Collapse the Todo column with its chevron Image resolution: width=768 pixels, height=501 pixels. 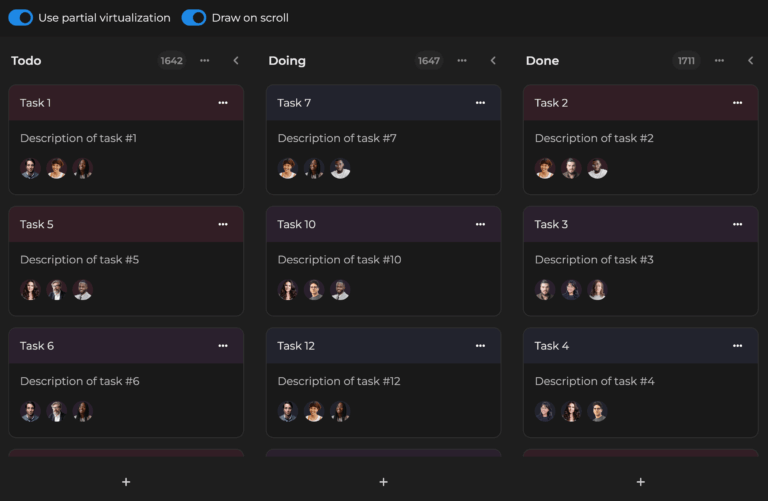[236, 61]
